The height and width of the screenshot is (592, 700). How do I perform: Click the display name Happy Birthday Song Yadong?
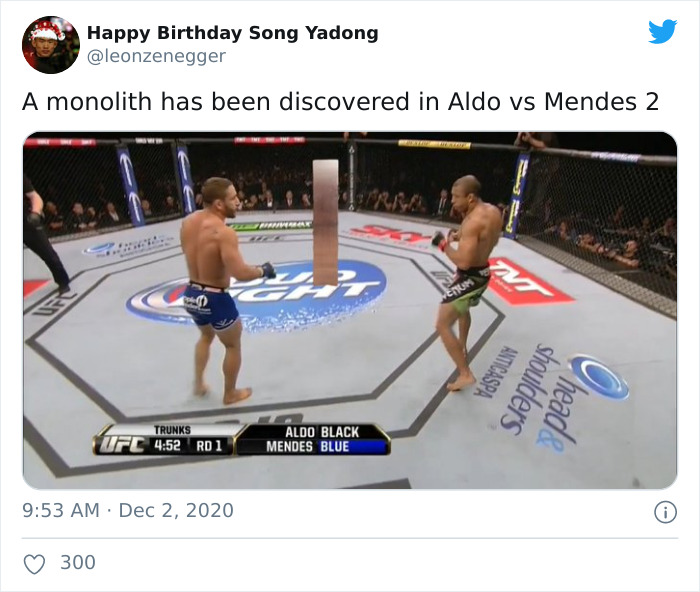(232, 33)
